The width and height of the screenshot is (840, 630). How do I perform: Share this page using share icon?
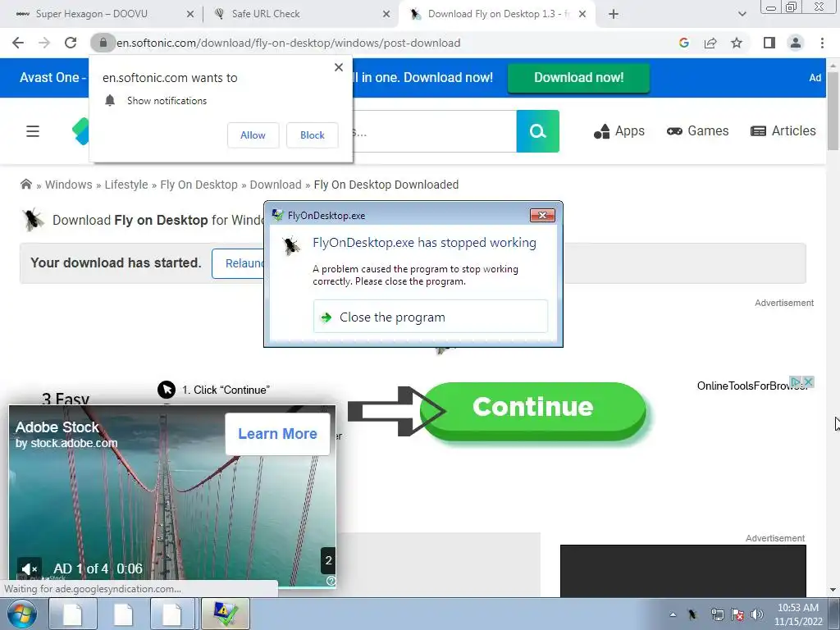(x=710, y=43)
